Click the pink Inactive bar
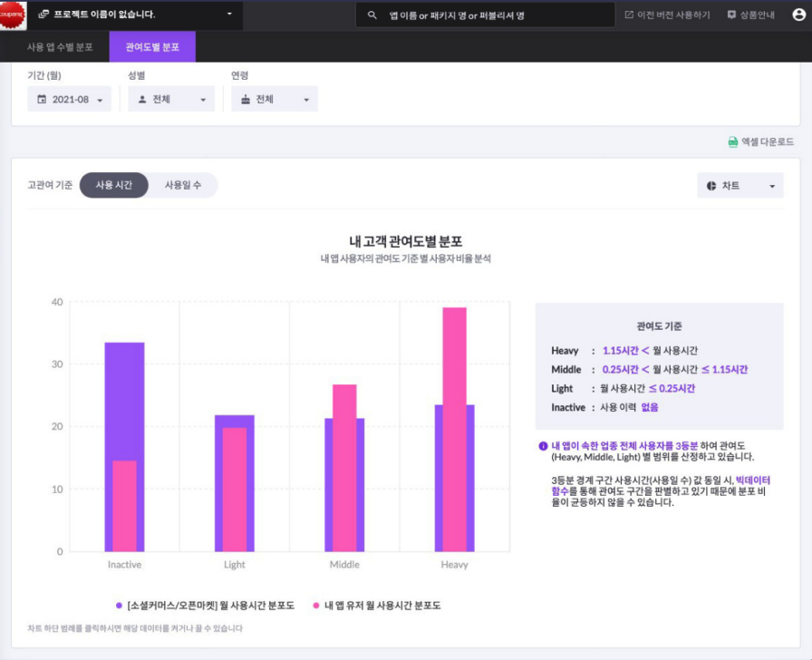Image resolution: width=812 pixels, height=660 pixels. pyautogui.click(x=124, y=506)
